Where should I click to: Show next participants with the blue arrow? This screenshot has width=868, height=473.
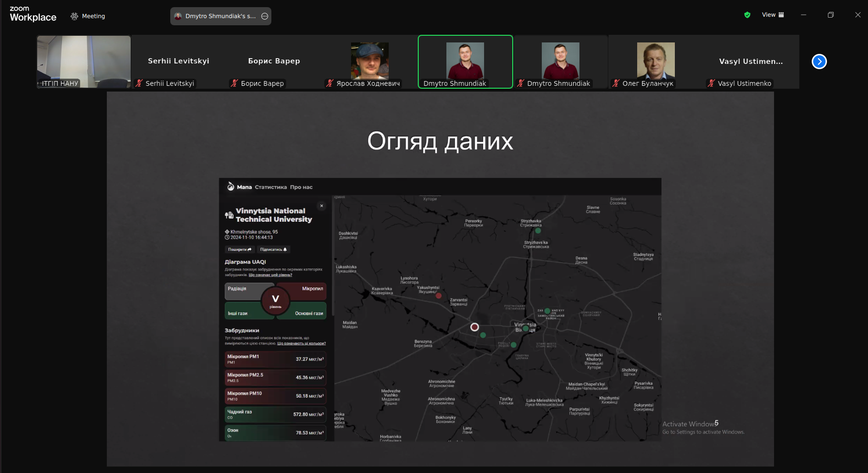pos(819,62)
